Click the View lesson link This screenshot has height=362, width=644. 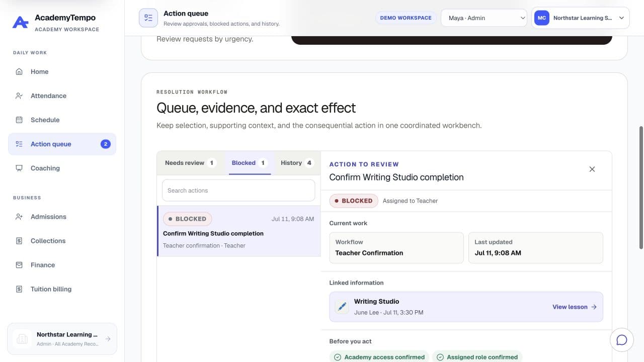575,307
